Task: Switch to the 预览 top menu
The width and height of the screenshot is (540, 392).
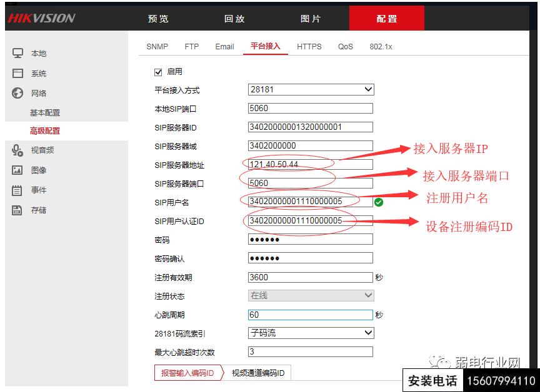Action: point(158,19)
